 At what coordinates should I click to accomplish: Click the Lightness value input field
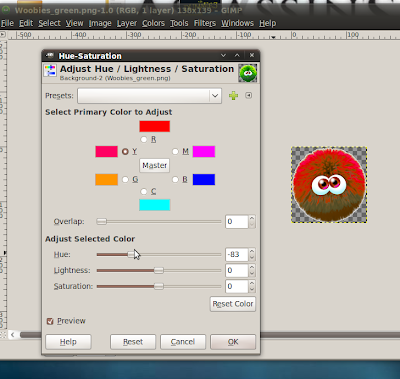coord(237,270)
